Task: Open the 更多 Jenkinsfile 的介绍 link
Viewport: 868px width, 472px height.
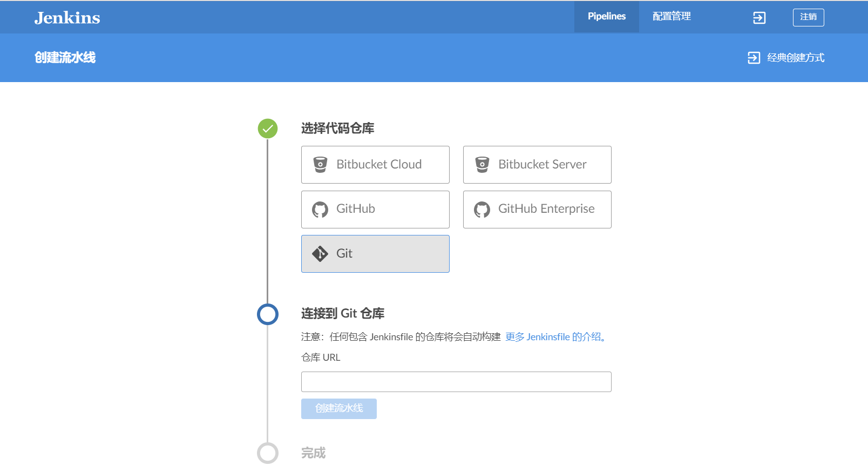Action: pos(555,337)
